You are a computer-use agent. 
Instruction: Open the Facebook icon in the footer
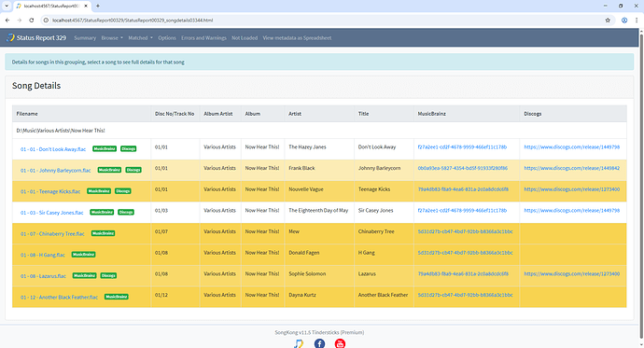point(319,343)
